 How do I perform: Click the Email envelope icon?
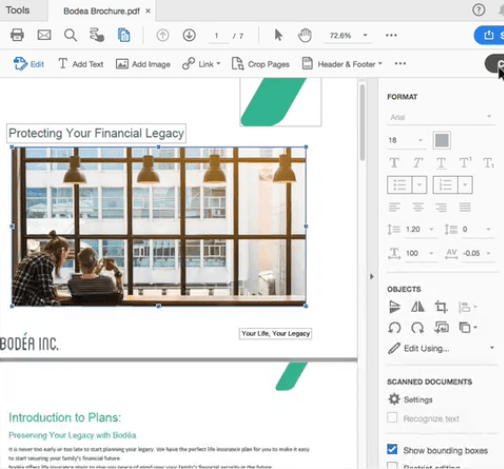pyautogui.click(x=44, y=35)
